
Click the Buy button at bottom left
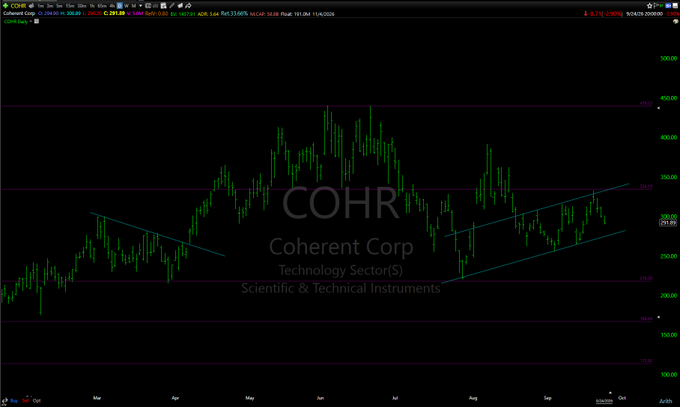pos(14,400)
